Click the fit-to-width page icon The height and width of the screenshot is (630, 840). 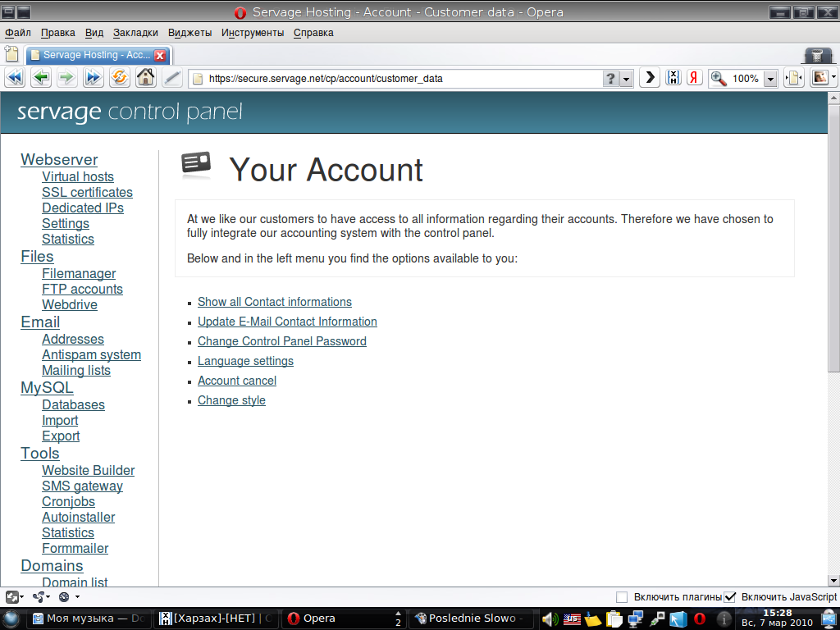tap(793, 78)
